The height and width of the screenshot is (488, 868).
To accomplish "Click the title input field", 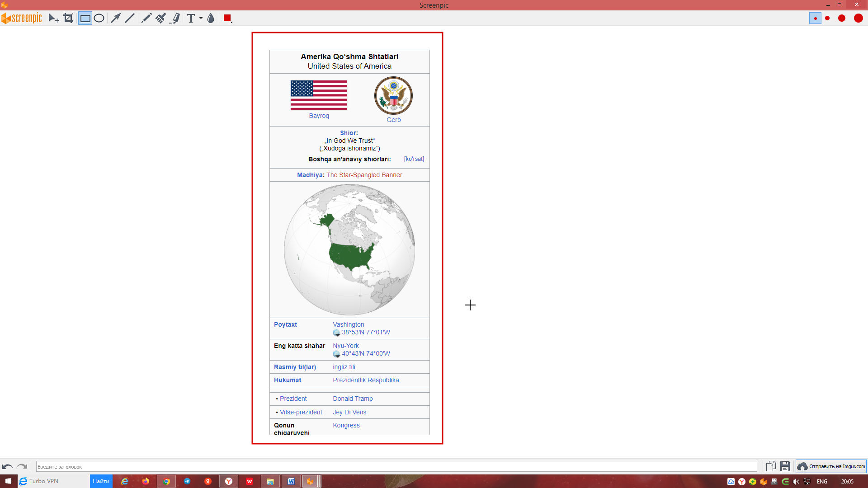I will point(396,467).
